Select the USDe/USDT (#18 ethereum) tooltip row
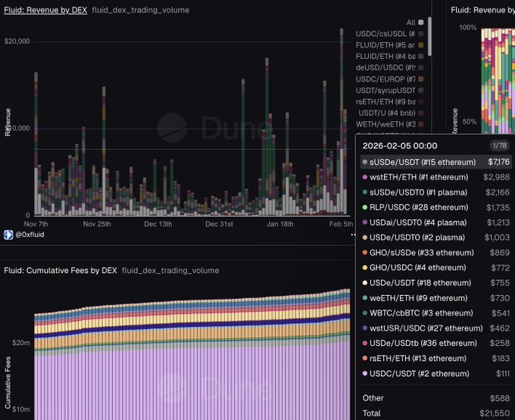This screenshot has height=420, width=515. coord(435,283)
